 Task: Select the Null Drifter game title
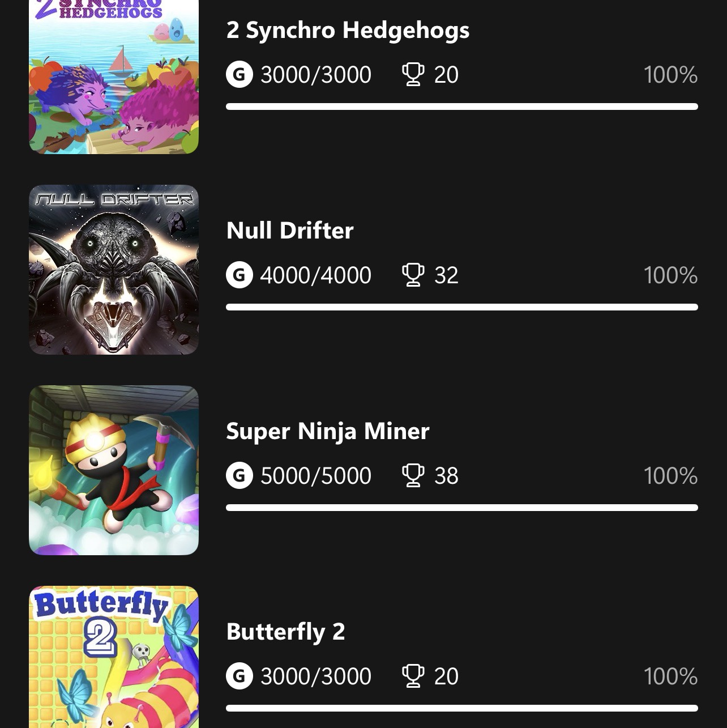[x=290, y=231]
